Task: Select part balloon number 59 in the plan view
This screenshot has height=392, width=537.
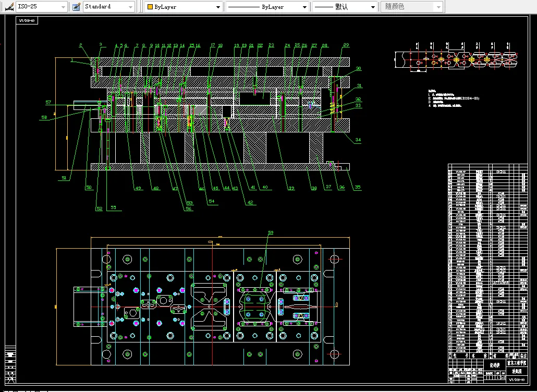Action: tap(270, 233)
